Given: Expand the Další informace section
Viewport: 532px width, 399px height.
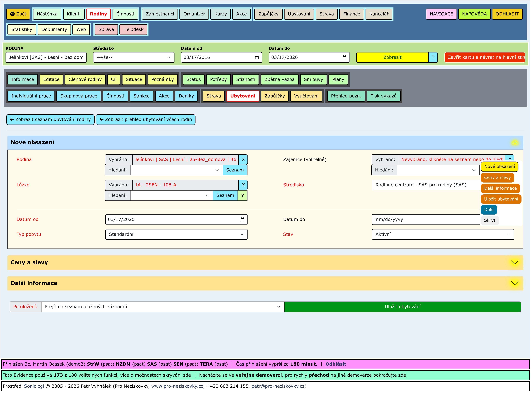Looking at the screenshot, I should click(514, 283).
